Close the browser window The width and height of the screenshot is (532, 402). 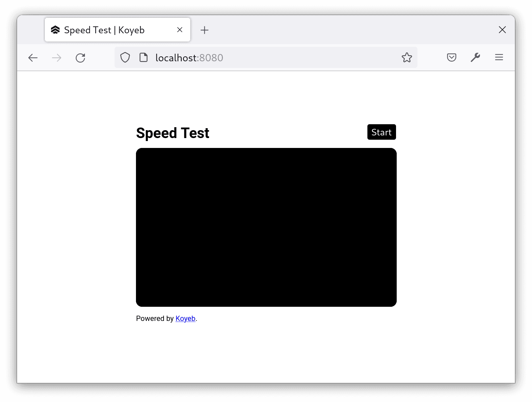[502, 30]
